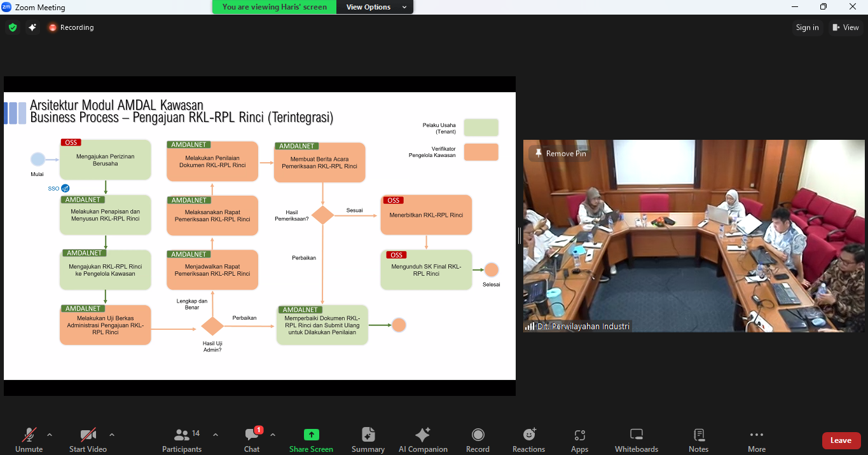Click Remove Pin on video thumbnail

(560, 154)
